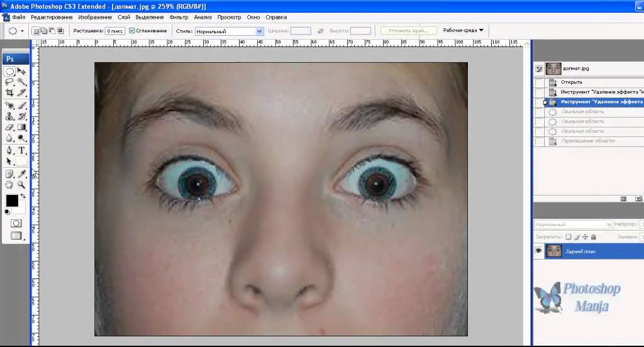Image resolution: width=644 pixels, height=347 pixels.
Task: Create new snapshot in History panel
Action: click(638, 199)
